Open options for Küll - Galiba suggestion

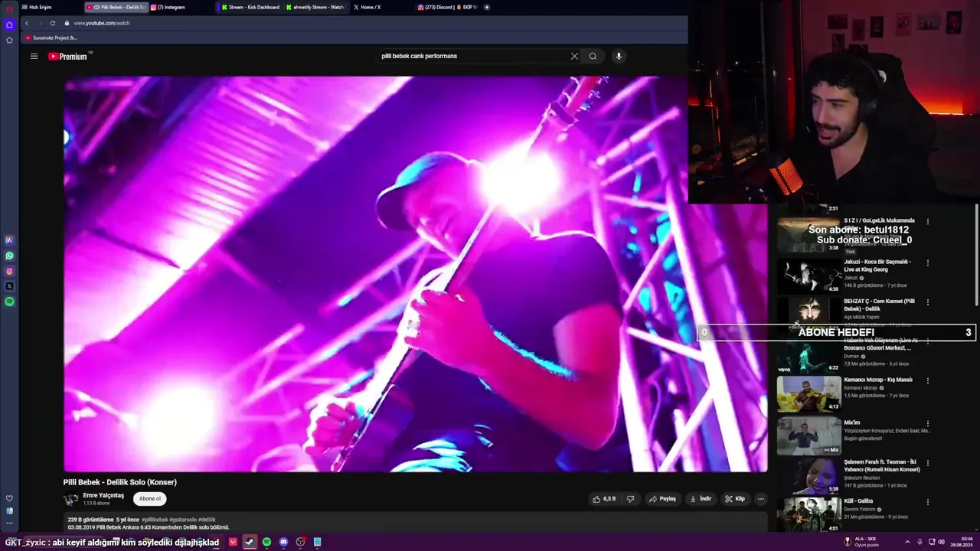(x=927, y=502)
